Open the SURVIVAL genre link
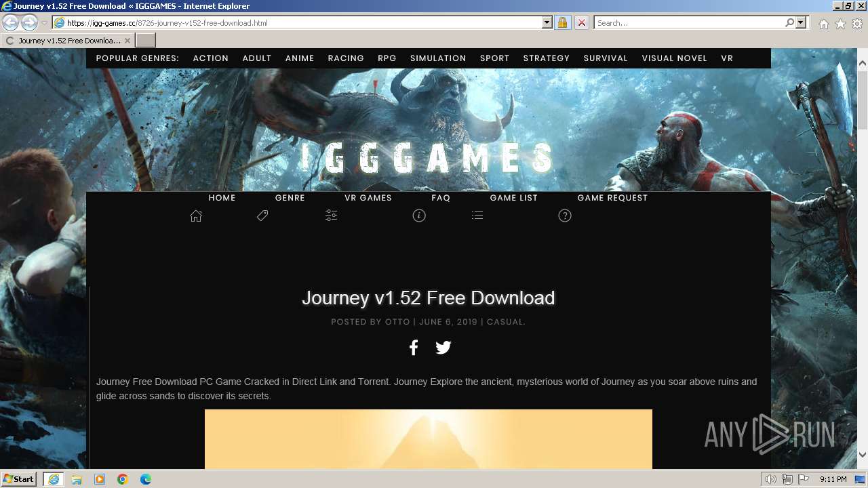 (x=606, y=58)
